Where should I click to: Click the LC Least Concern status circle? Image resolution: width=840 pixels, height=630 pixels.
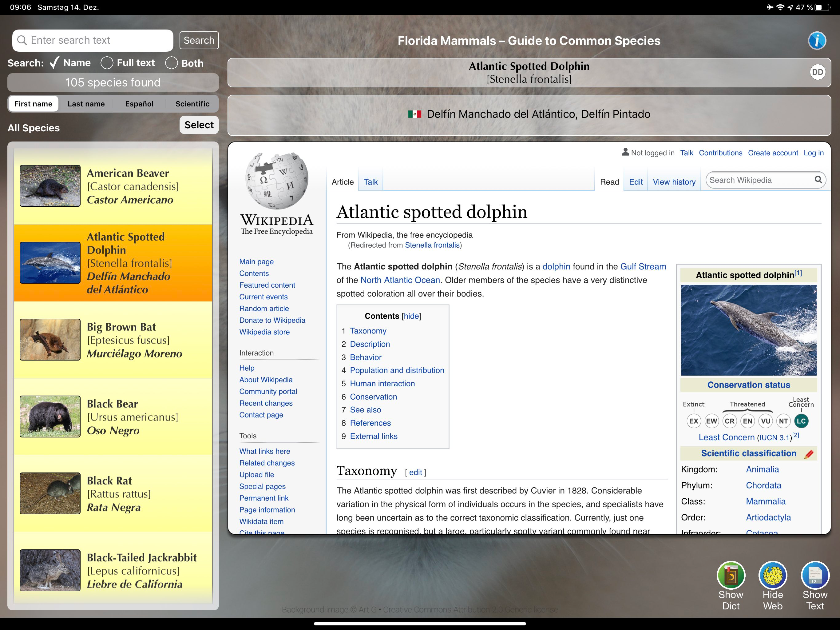pos(801,421)
